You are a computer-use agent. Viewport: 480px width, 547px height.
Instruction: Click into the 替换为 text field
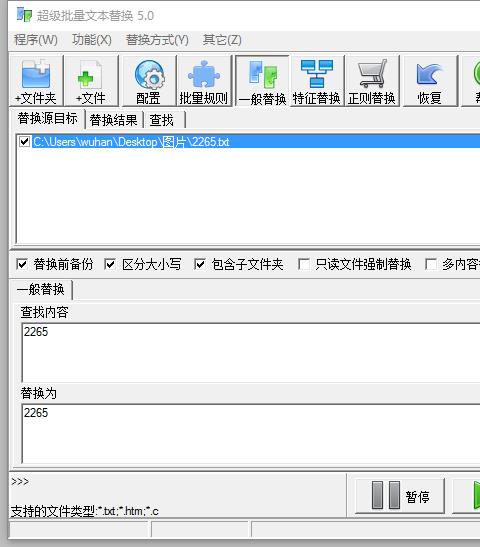pyautogui.click(x=251, y=434)
